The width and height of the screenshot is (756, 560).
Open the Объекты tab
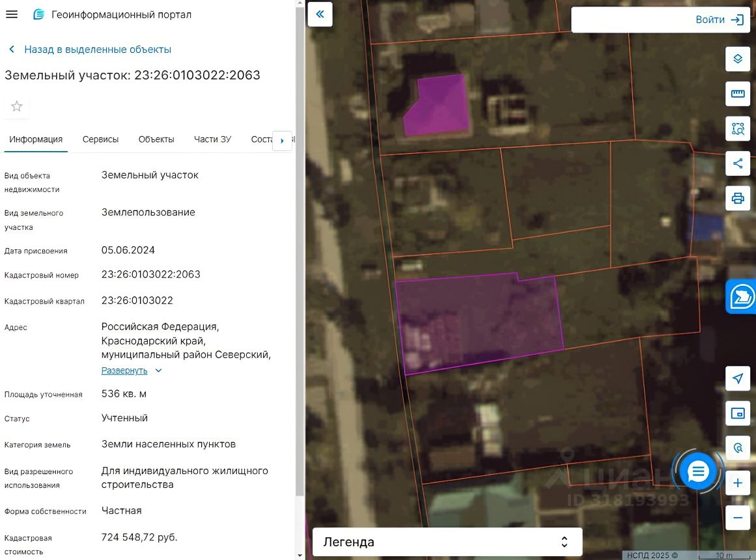click(x=156, y=139)
